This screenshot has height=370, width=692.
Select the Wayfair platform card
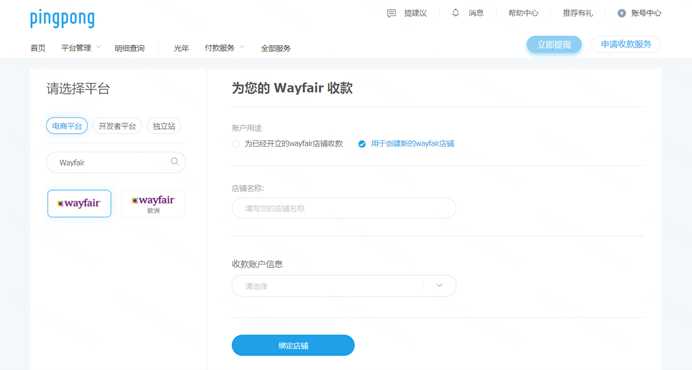coord(79,204)
